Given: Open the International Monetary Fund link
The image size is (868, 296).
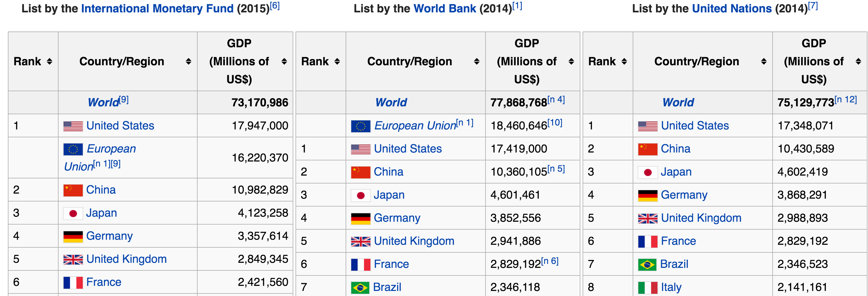Looking at the screenshot, I should coord(157,9).
